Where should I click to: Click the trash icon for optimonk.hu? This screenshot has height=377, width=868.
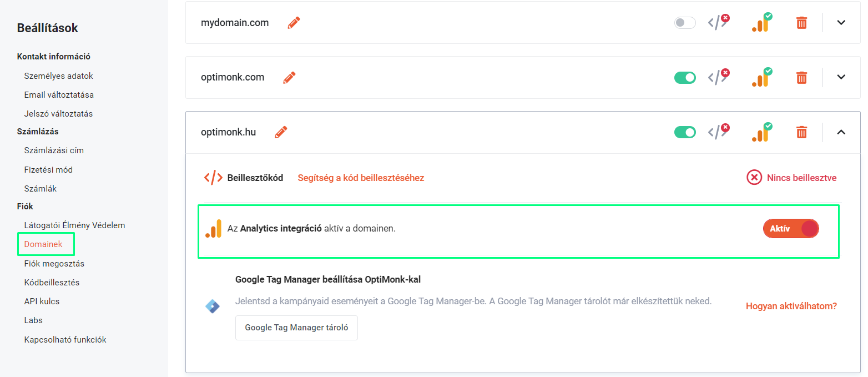point(801,132)
